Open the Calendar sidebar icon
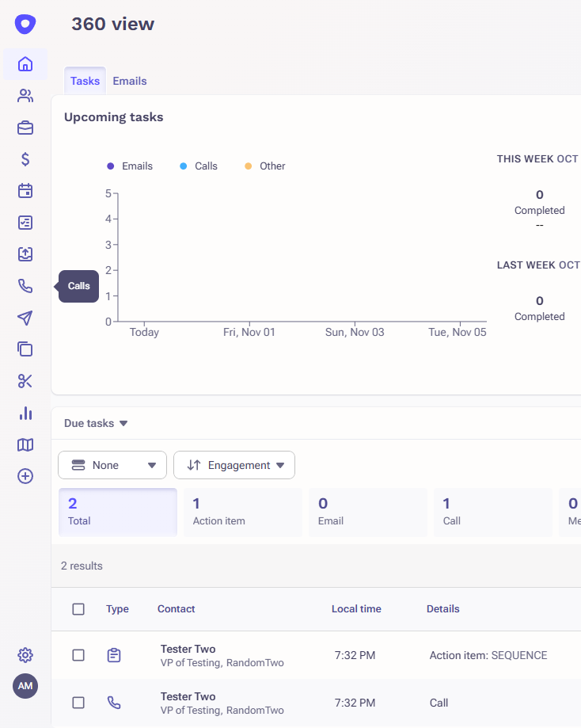The width and height of the screenshot is (581, 728). [x=25, y=191]
